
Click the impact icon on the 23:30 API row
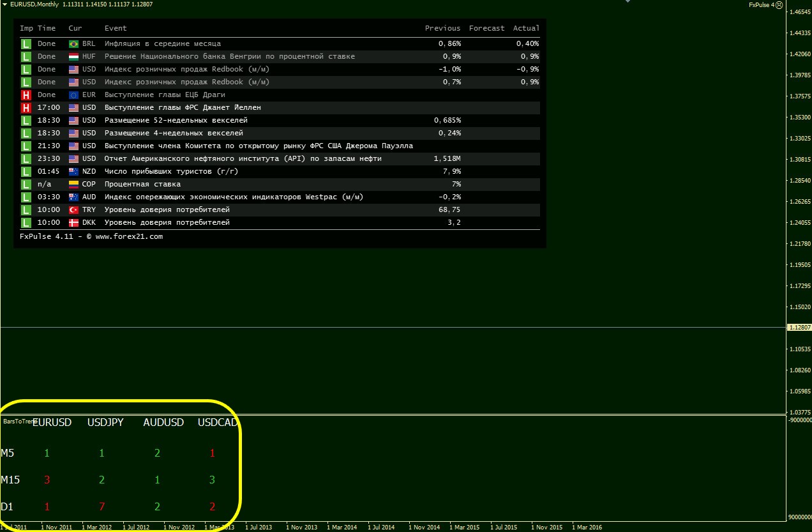pos(26,159)
